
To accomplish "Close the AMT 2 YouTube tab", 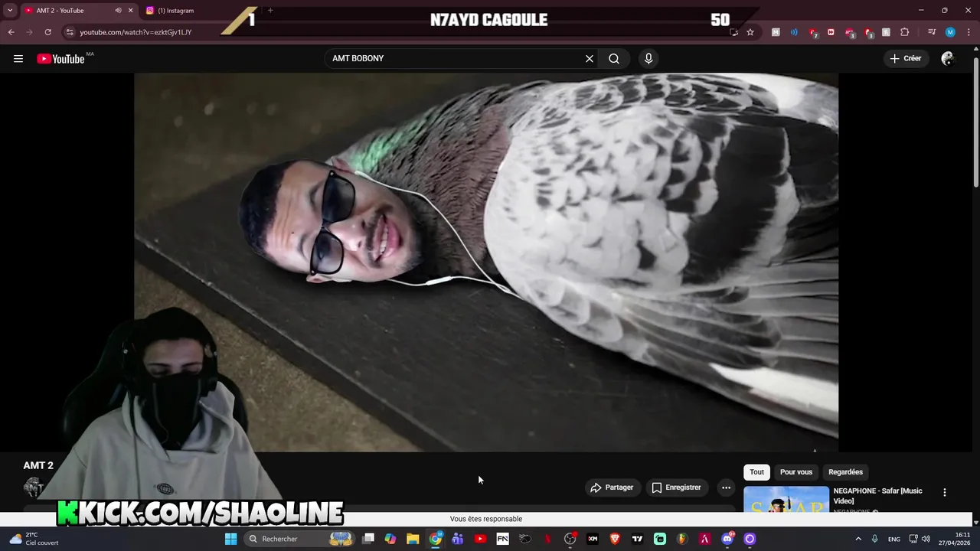I will (130, 11).
